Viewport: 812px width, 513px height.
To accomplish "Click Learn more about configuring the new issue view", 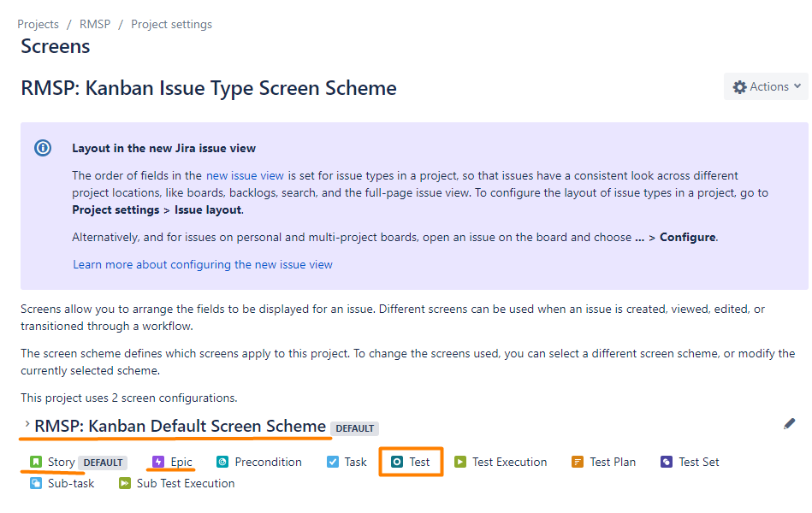I will point(202,264).
